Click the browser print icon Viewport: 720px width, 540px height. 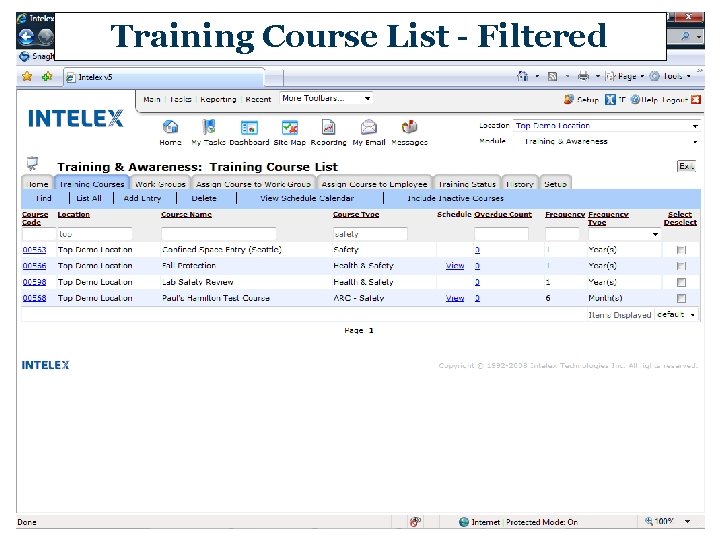tap(583, 76)
